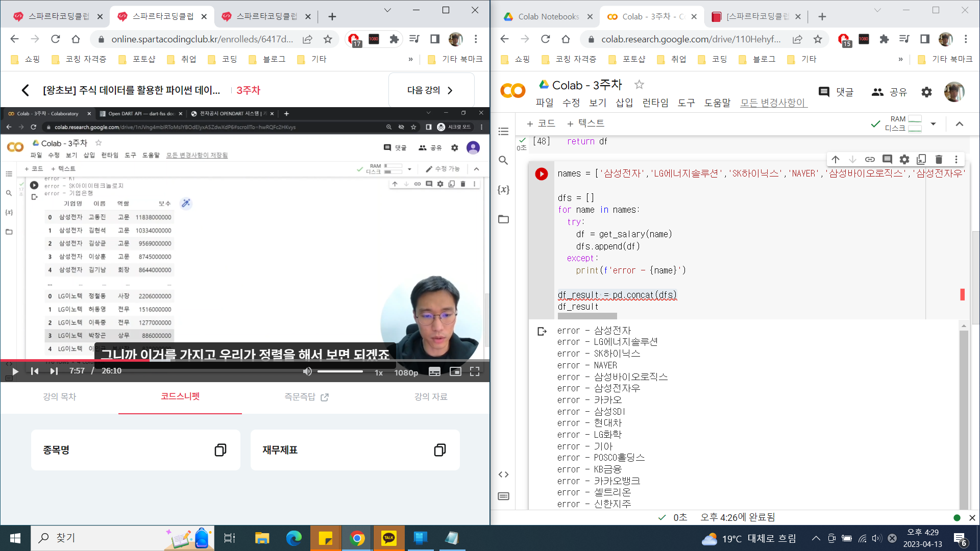Copy the 재무제표 code snippet

(x=440, y=450)
